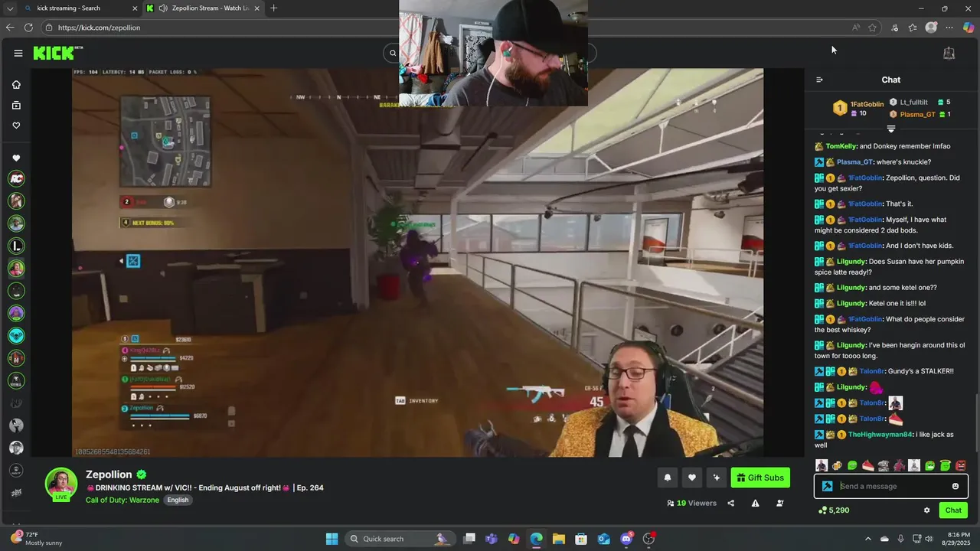
Task: Open a new browser tab
Action: tap(273, 8)
